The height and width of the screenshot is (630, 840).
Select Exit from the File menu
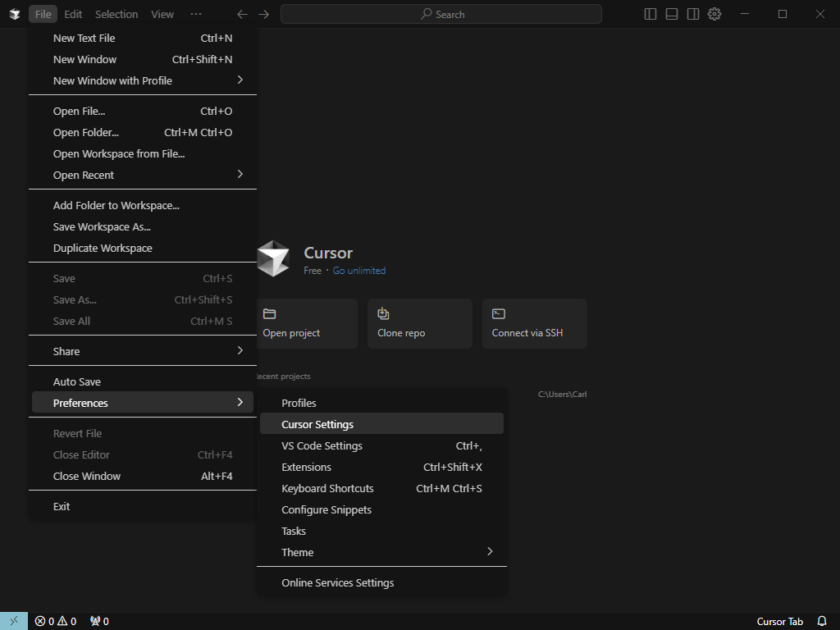pos(143,507)
